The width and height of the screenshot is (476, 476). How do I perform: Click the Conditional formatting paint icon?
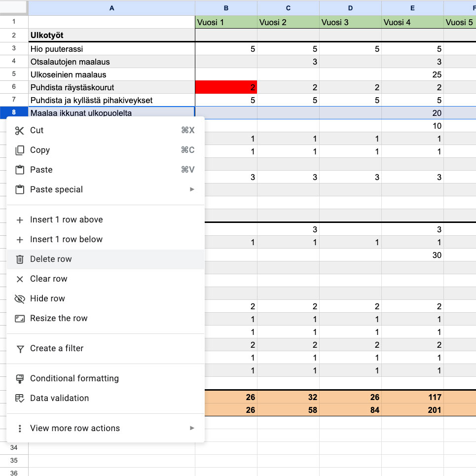(20, 379)
